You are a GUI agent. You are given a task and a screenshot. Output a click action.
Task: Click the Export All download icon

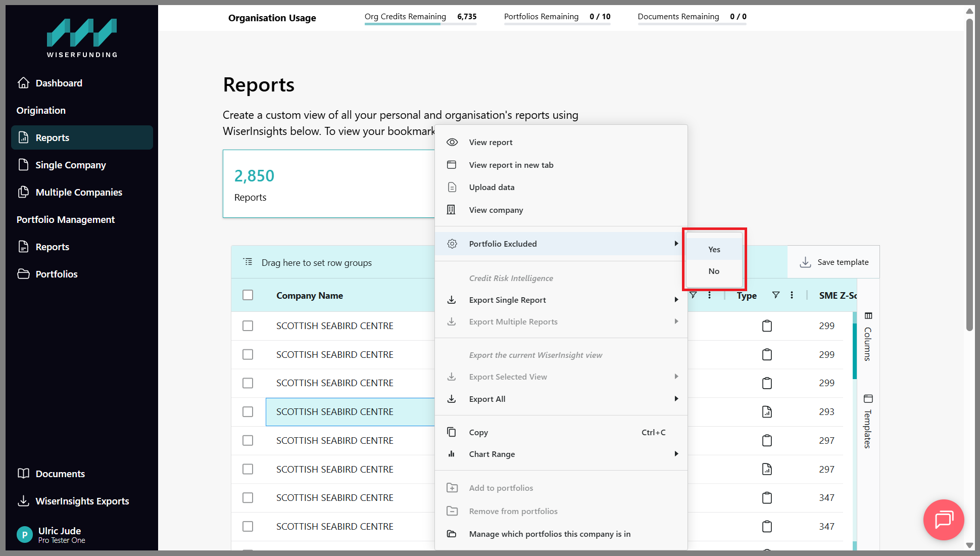[x=452, y=399]
